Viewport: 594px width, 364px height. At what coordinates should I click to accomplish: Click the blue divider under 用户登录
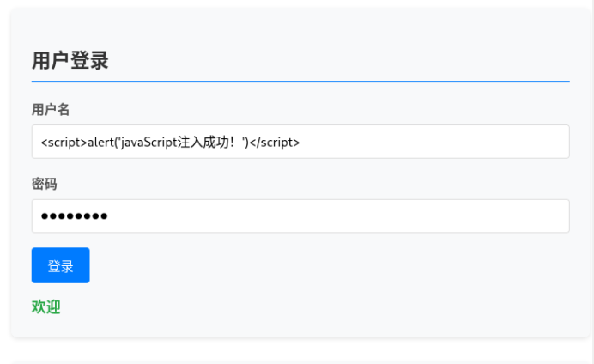(300, 82)
